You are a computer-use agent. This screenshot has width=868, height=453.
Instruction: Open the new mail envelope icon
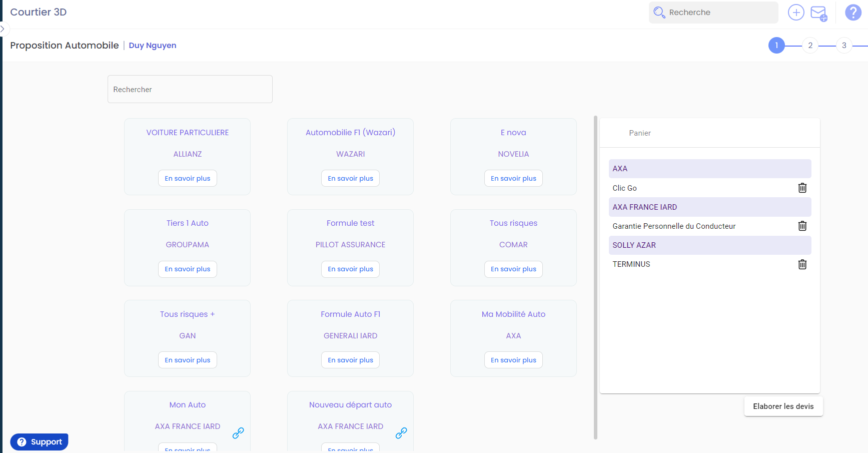pyautogui.click(x=819, y=13)
